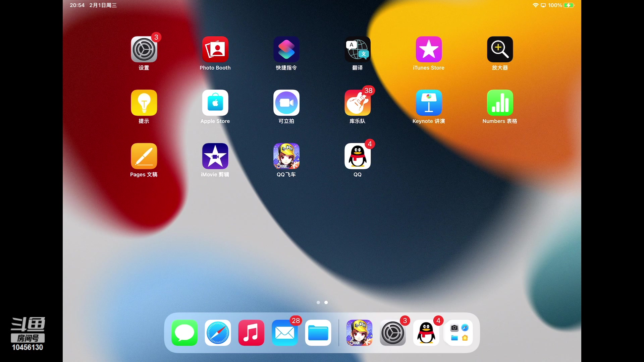Launch QQ飞车 from dock recent apps
Viewport: 644px width, 362px height.
tap(359, 333)
